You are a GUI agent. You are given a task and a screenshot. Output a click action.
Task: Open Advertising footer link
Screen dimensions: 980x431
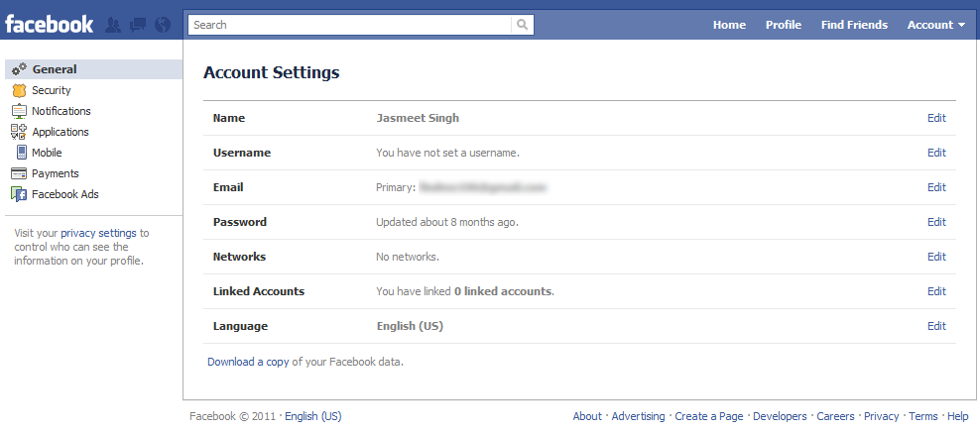638,416
